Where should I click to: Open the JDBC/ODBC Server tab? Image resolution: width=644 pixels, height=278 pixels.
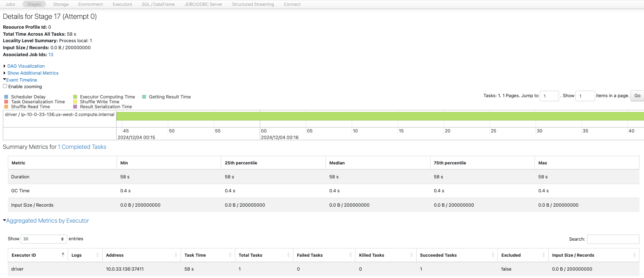tap(204, 4)
